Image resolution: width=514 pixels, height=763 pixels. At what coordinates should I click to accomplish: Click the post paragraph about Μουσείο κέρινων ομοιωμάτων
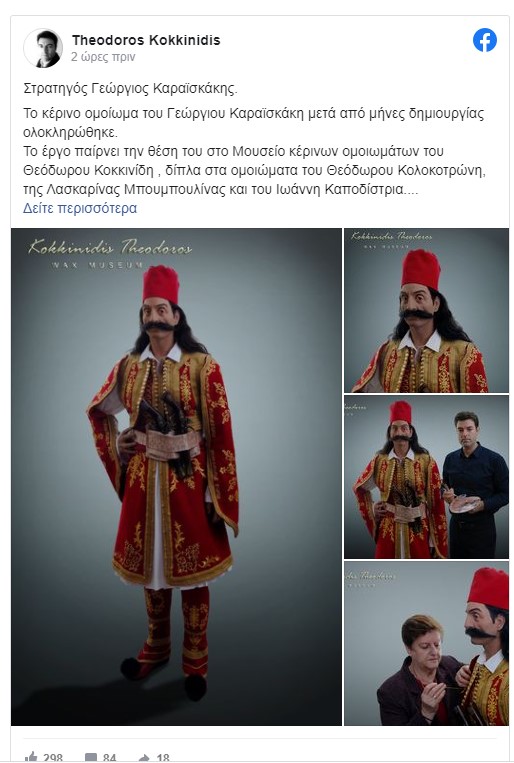click(x=255, y=170)
